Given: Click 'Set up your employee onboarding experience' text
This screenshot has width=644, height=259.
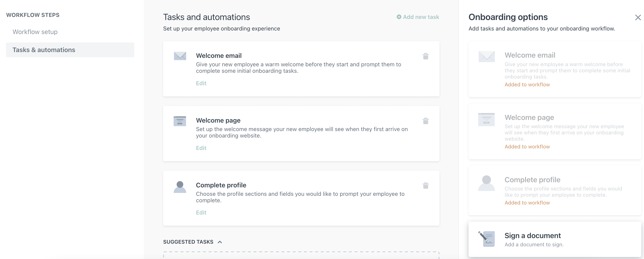Looking at the screenshot, I should tap(221, 28).
